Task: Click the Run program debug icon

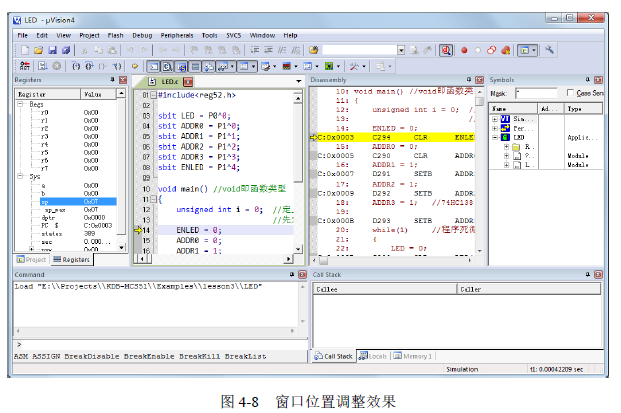Action: click(40, 65)
